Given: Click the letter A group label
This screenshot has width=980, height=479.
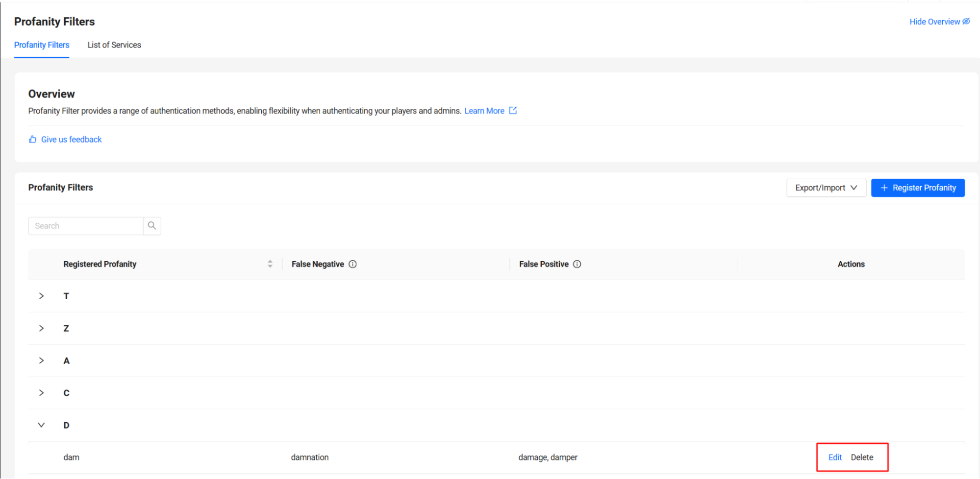Looking at the screenshot, I should [x=67, y=360].
